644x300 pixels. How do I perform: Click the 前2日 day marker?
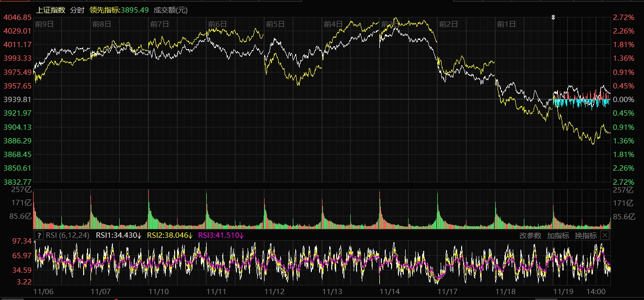(x=448, y=24)
